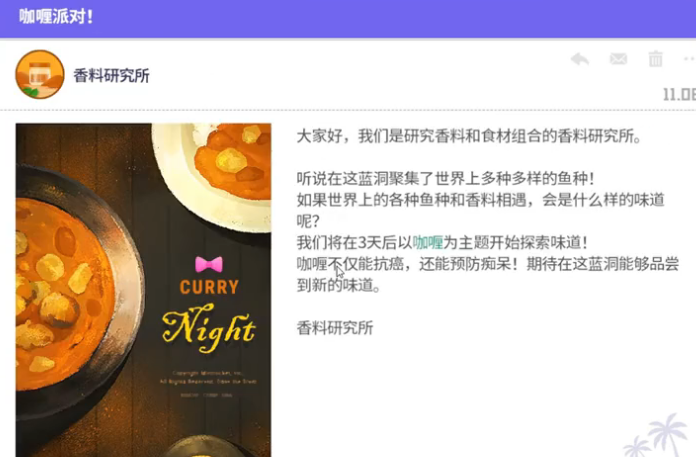Click the line 听说在这蓝洞聚集了世界上多种多样的鱼种
696x457 pixels.
click(x=445, y=178)
